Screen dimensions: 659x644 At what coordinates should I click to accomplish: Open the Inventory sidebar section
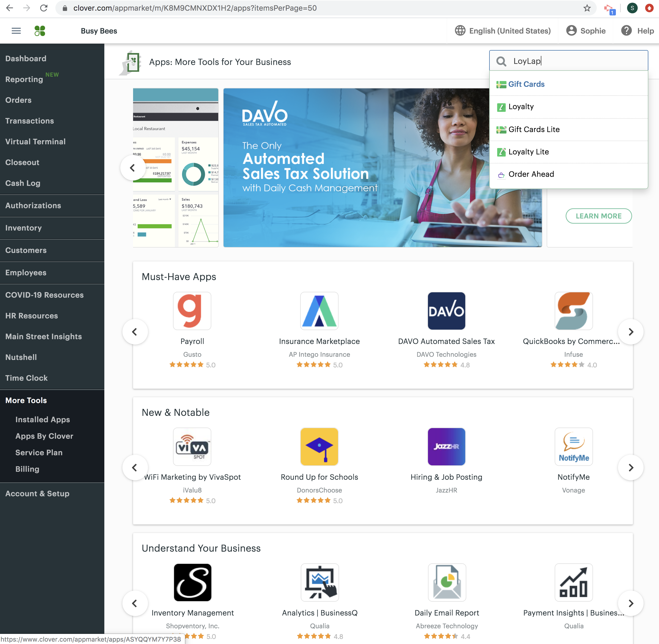[x=24, y=228]
